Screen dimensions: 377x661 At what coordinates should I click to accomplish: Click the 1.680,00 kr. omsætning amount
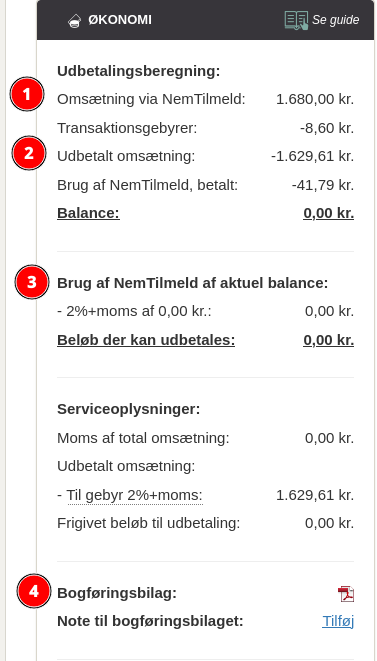click(315, 99)
